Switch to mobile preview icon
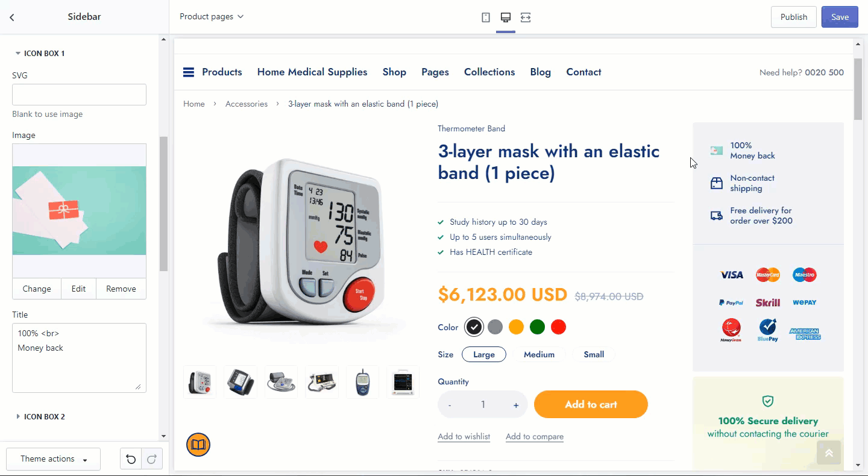 click(x=486, y=17)
